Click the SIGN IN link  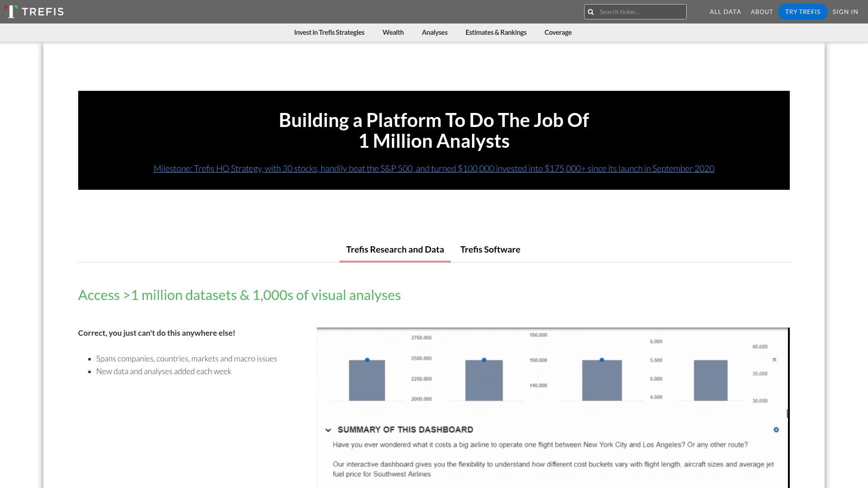(x=845, y=11)
